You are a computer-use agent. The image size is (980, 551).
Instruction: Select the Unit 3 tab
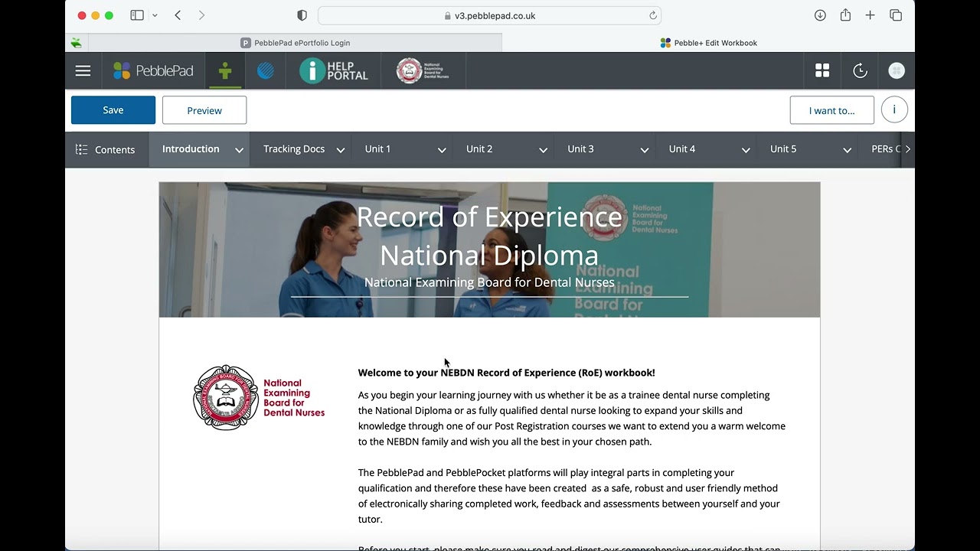(x=580, y=149)
